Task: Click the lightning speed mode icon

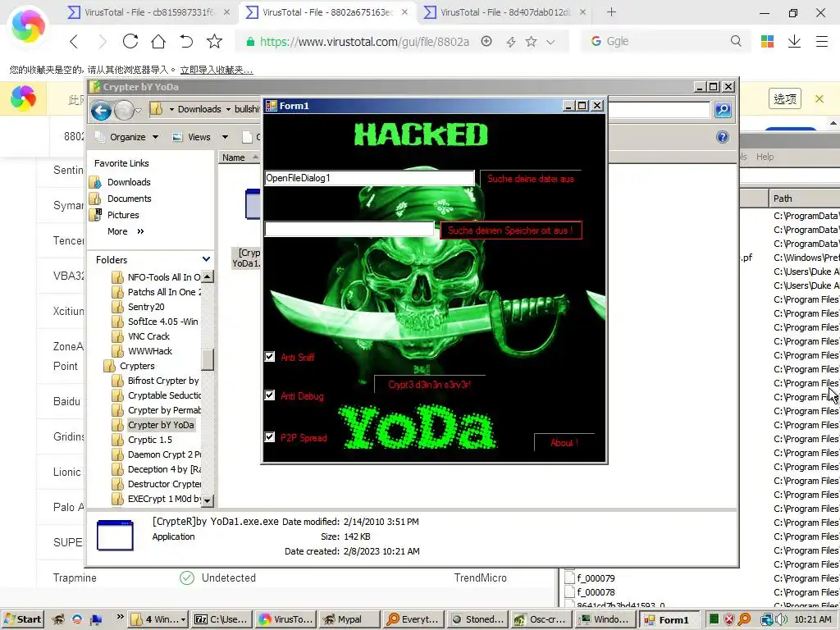Action: 511,42
